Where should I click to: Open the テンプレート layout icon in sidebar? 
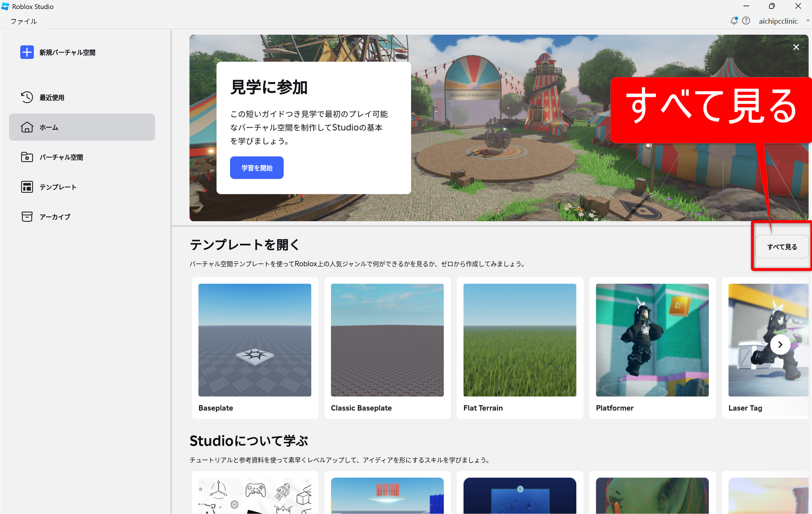[x=27, y=187]
